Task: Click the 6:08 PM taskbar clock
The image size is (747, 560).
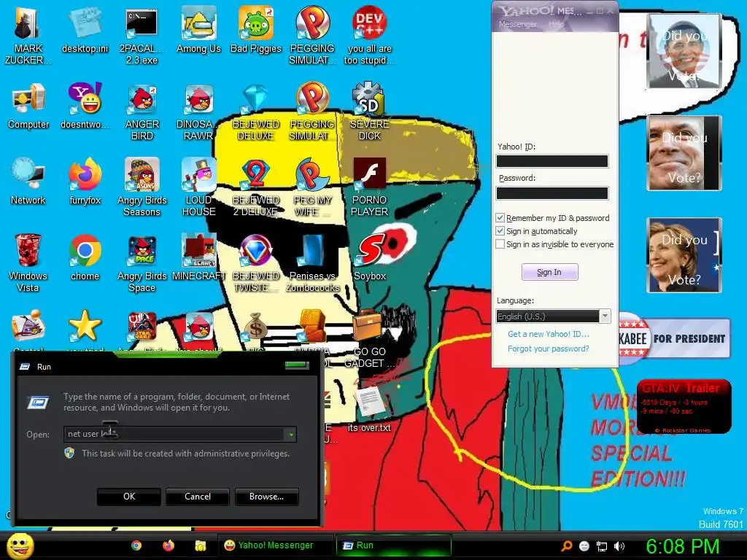Action: (682, 546)
